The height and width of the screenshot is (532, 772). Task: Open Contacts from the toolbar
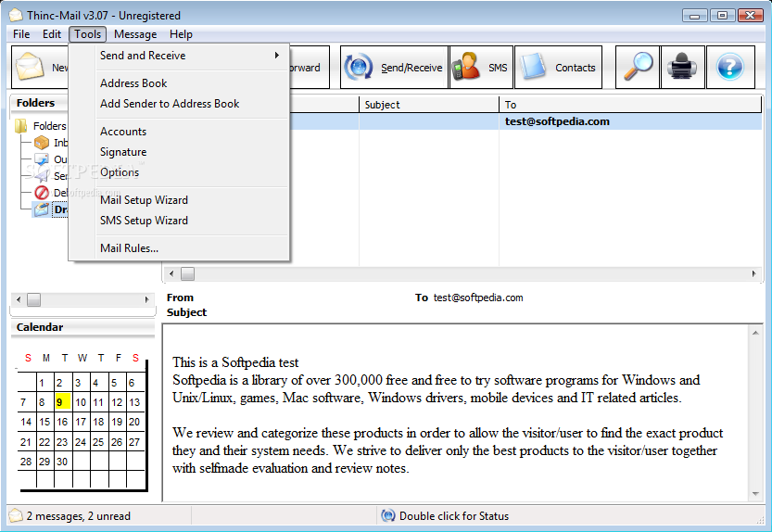(558, 67)
